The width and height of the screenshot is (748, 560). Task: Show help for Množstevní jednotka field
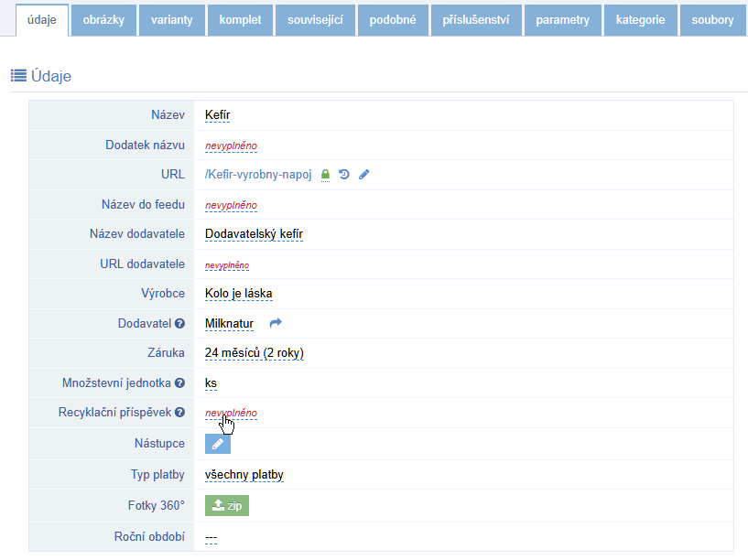click(180, 383)
